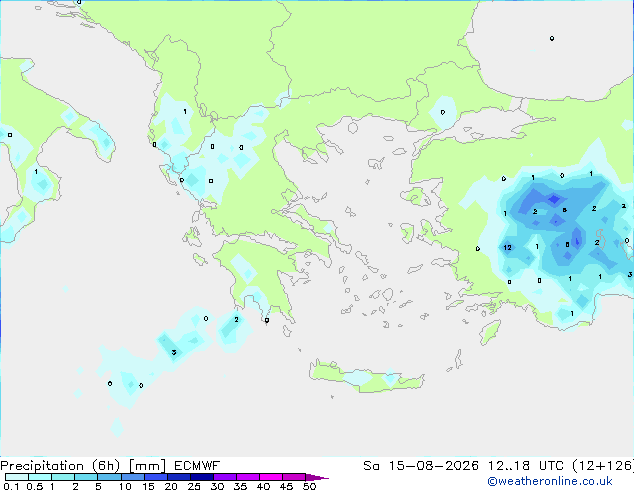Viewport: 634px width, 490px height.
Task: Click the '1' value over Albania
Action: coord(185,112)
